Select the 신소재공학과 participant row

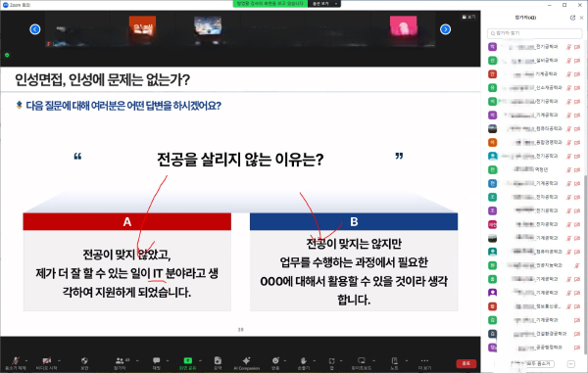(534, 88)
